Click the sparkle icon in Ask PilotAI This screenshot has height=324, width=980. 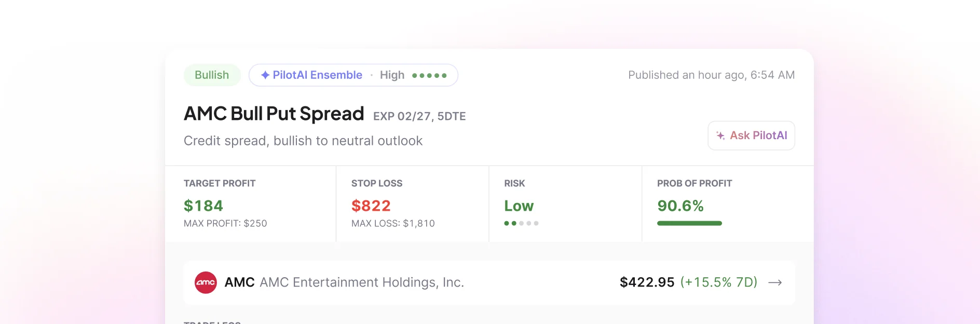[x=720, y=136]
